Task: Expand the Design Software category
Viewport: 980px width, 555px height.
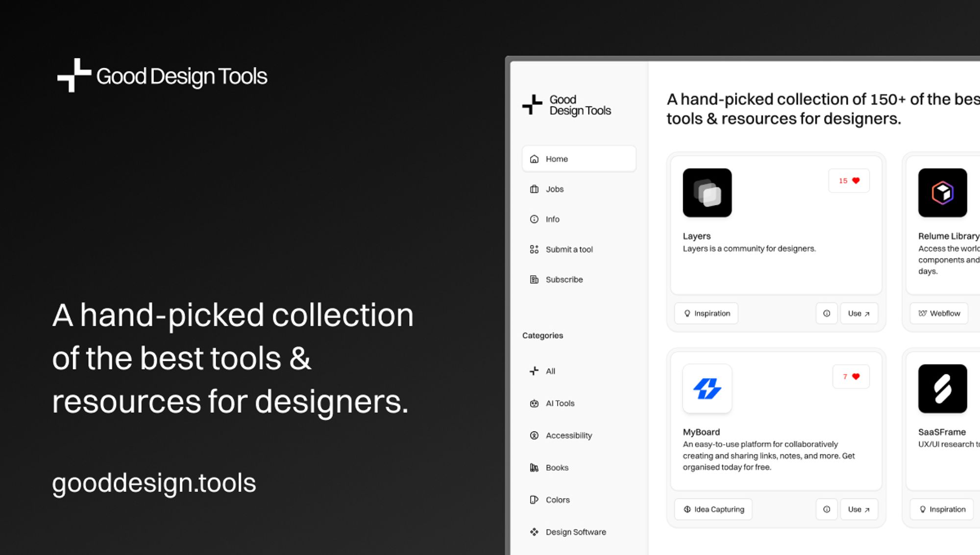Action: click(x=575, y=531)
